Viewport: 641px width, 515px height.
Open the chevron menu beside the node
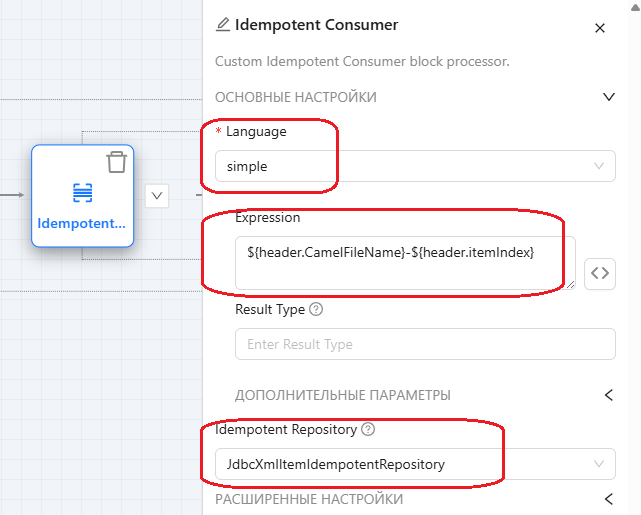pyautogui.click(x=157, y=196)
